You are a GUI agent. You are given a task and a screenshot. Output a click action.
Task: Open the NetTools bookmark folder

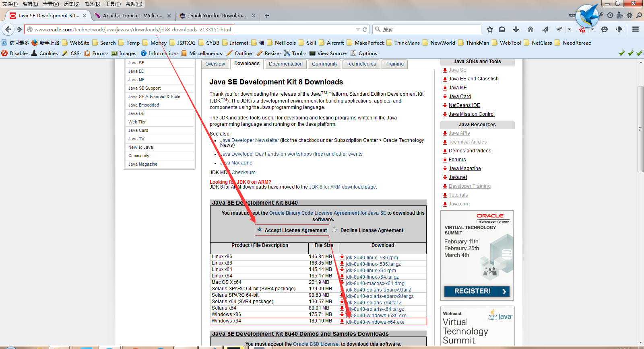click(281, 43)
